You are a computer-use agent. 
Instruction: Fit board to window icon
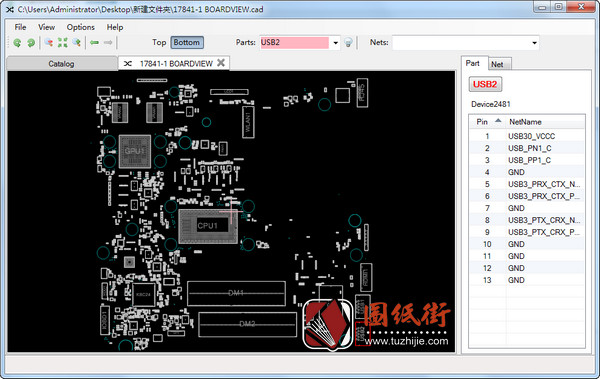62,42
